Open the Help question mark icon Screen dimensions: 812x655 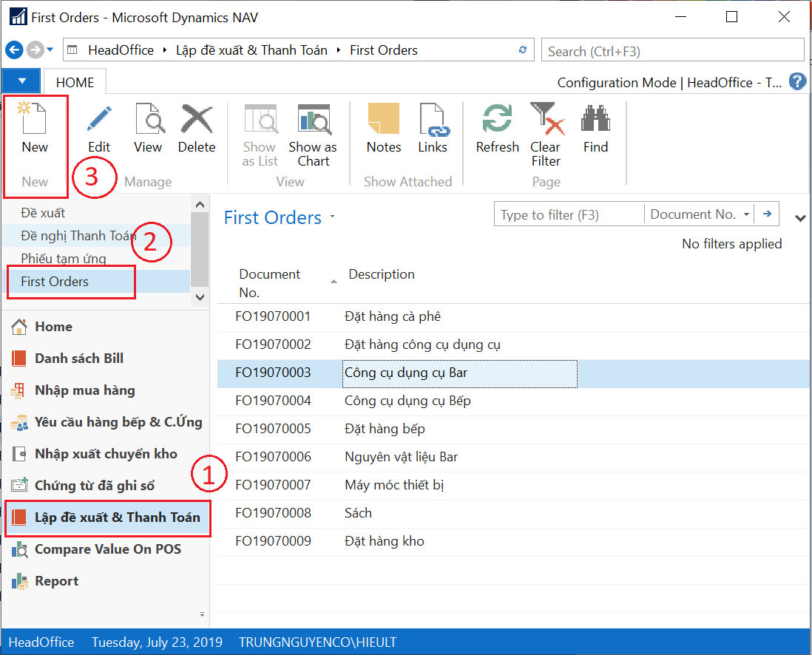pos(797,81)
